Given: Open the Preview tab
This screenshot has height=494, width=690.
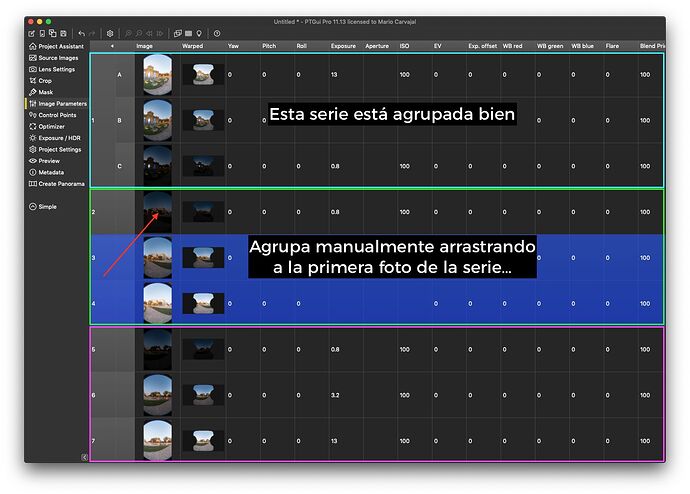Looking at the screenshot, I should 48,160.
